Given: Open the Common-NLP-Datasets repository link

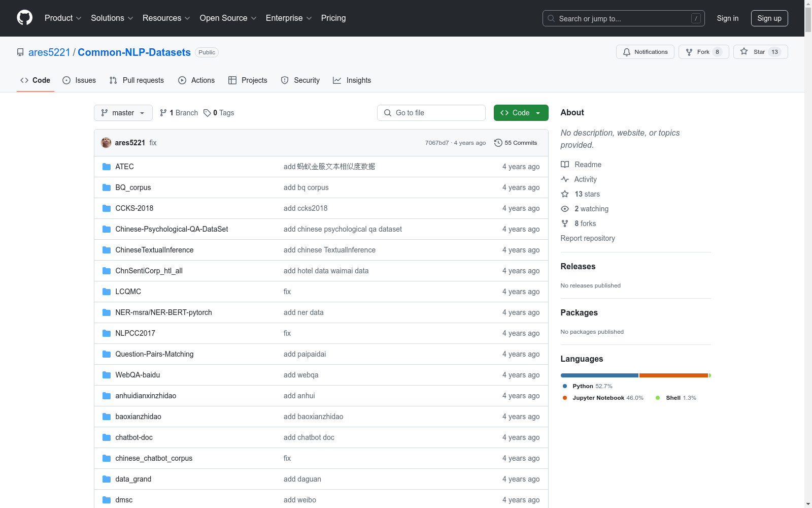Looking at the screenshot, I should (x=134, y=52).
